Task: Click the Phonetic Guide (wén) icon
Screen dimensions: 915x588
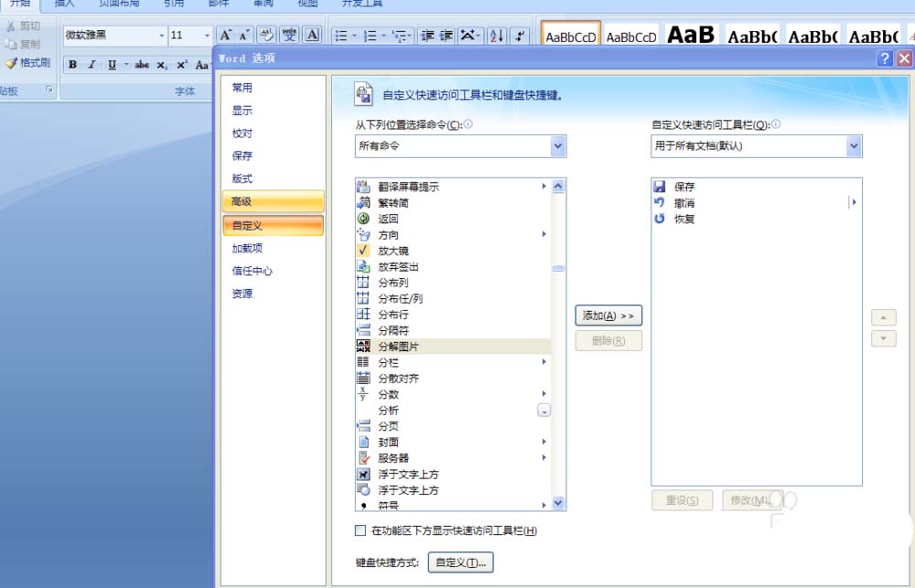Action: [x=289, y=36]
